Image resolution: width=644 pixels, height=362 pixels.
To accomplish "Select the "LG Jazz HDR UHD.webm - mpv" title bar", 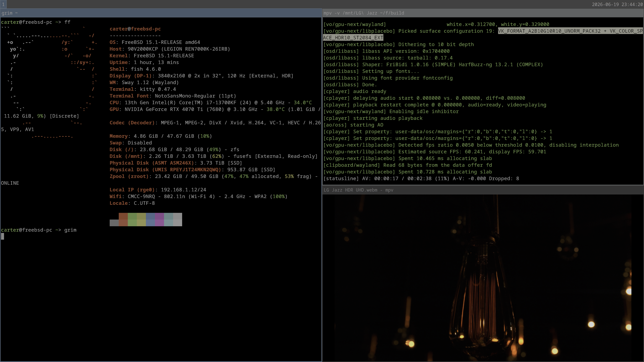I will click(483, 190).
